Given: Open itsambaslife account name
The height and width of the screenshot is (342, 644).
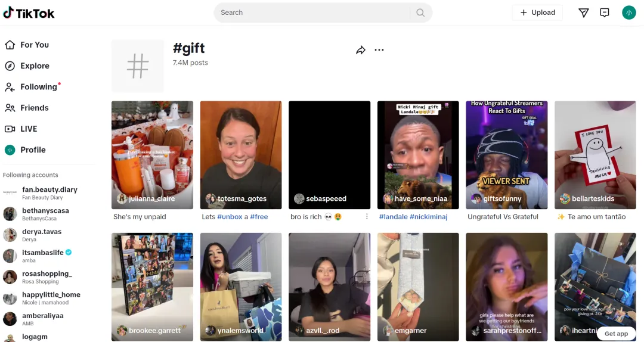Looking at the screenshot, I should (43, 253).
